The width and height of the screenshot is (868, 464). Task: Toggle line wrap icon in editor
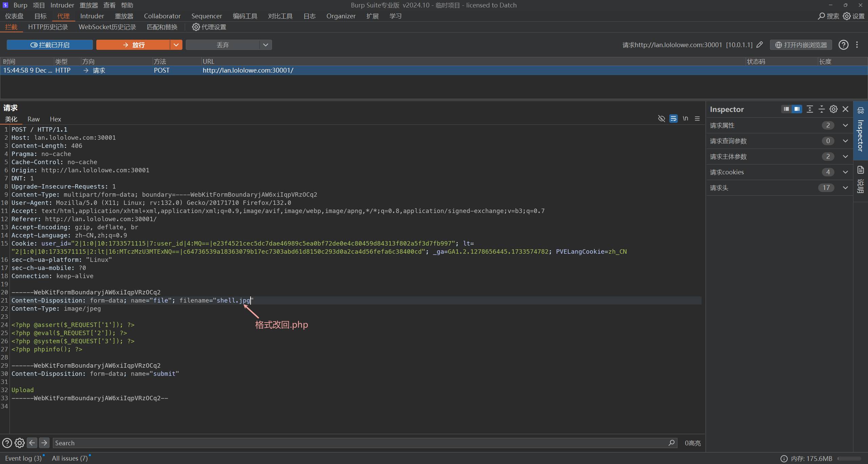pyautogui.click(x=673, y=118)
